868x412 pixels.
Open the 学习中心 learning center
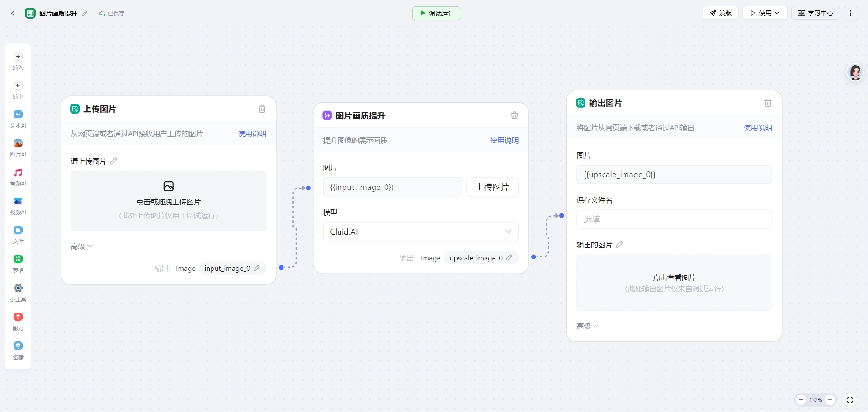815,13
